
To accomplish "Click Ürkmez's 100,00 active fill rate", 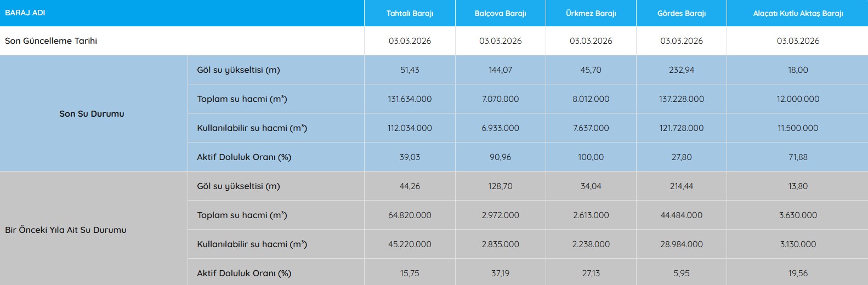I will coord(591,157).
